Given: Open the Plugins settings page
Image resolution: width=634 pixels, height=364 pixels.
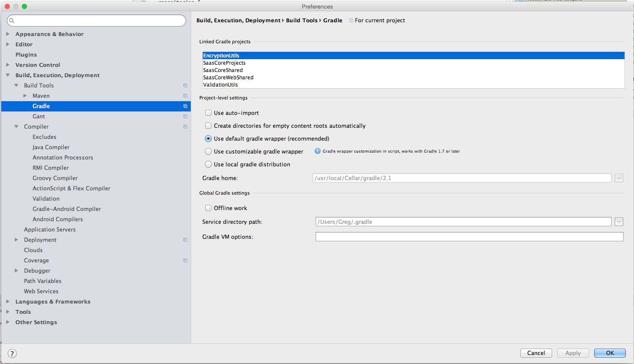Looking at the screenshot, I should (x=26, y=54).
